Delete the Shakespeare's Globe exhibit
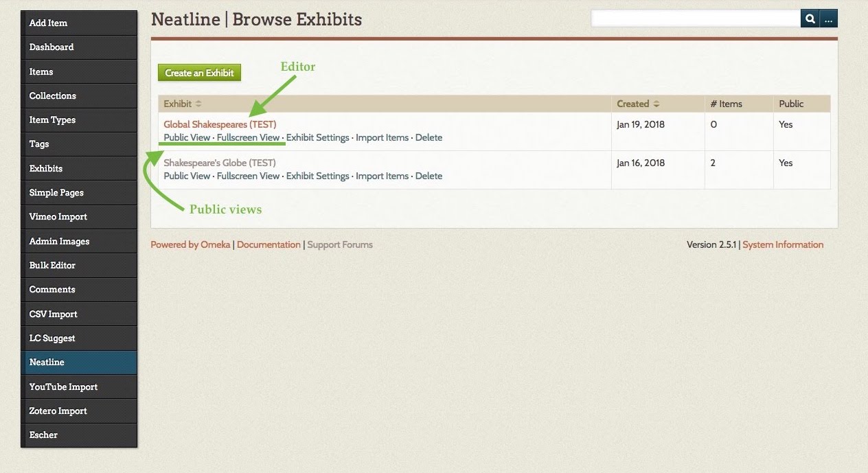Image resolution: width=868 pixels, height=473 pixels. [x=429, y=176]
